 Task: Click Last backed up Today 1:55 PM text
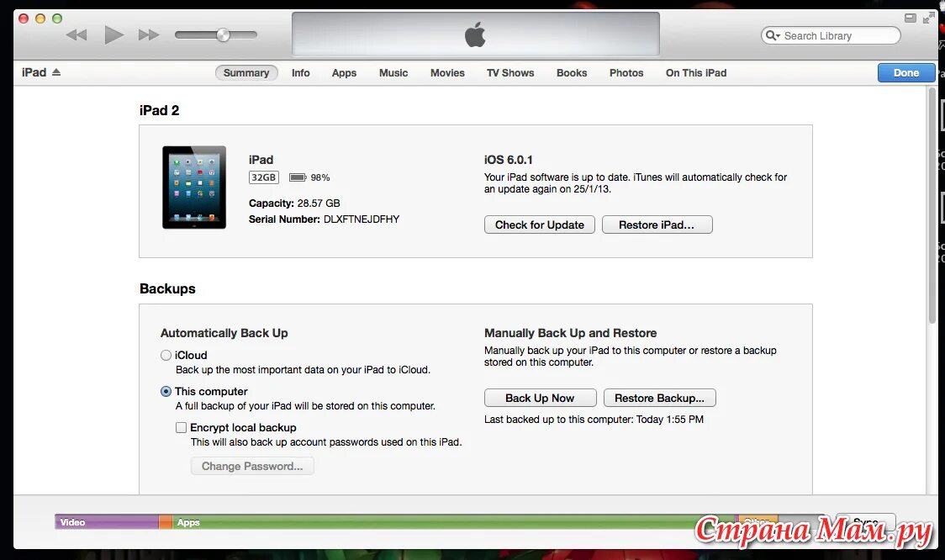click(x=594, y=420)
